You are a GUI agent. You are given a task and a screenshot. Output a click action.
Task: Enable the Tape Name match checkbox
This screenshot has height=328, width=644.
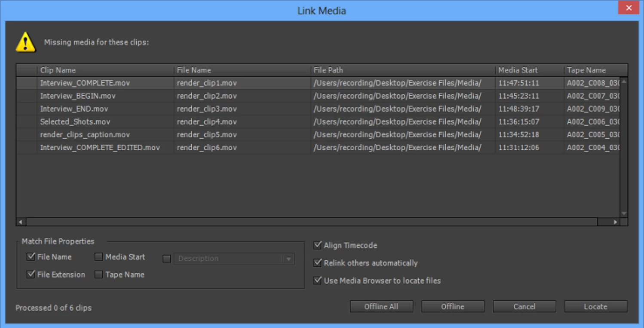point(99,274)
